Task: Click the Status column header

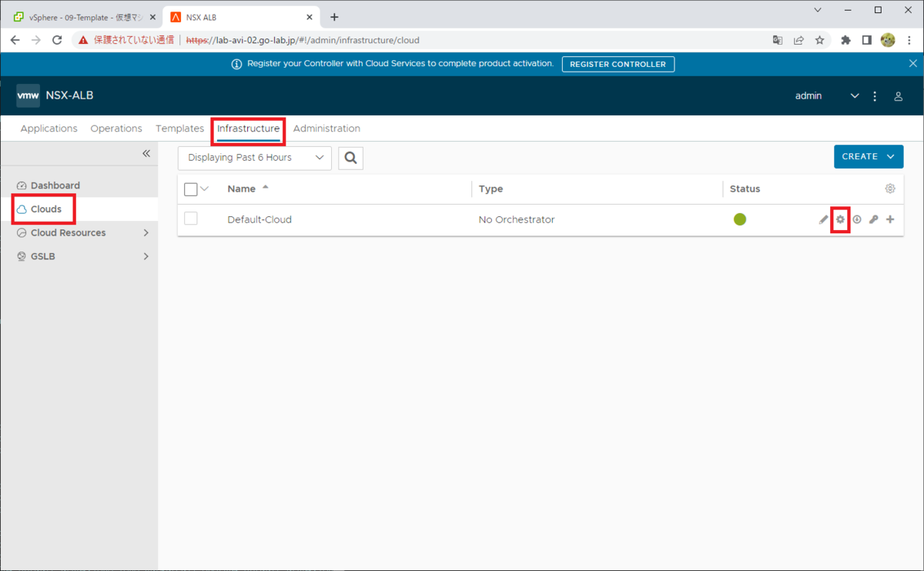Action: click(x=745, y=189)
